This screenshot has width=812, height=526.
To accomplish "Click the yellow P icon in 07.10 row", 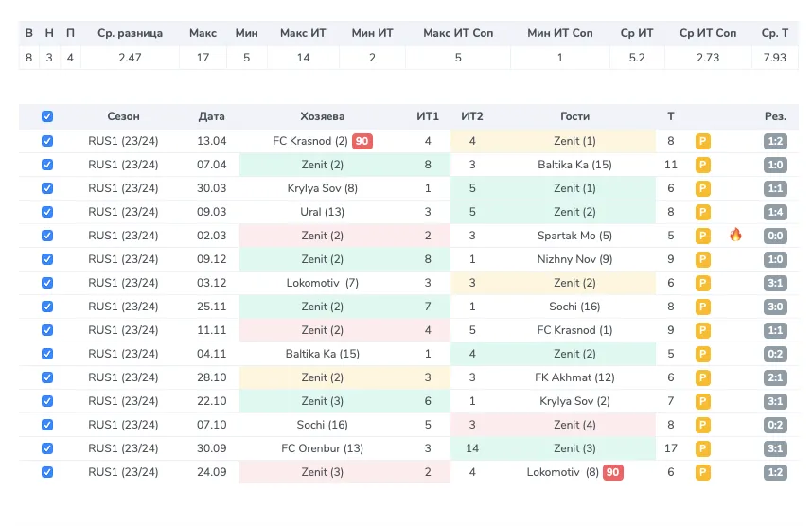I will [702, 425].
